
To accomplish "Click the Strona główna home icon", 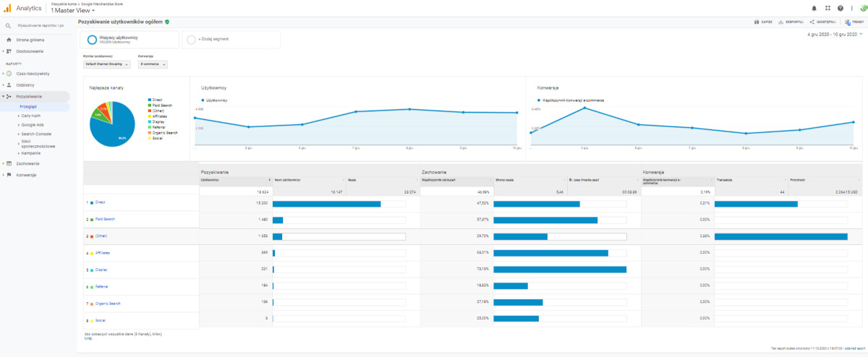I will coord(9,40).
